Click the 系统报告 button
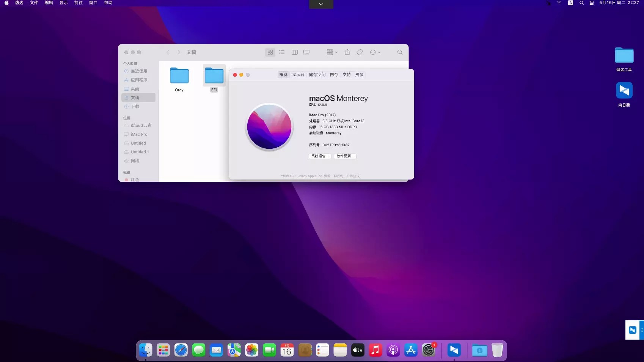This screenshot has width=644, height=362. [319, 156]
